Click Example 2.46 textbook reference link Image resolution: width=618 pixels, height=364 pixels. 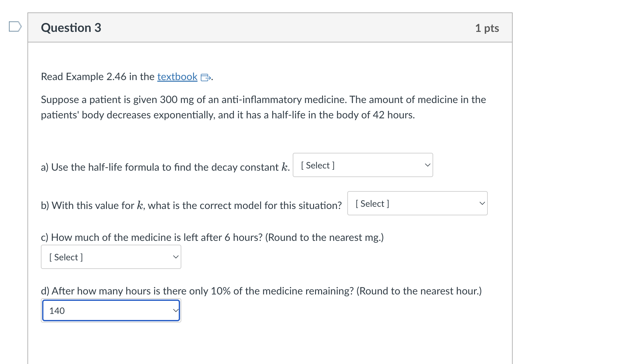click(x=177, y=77)
